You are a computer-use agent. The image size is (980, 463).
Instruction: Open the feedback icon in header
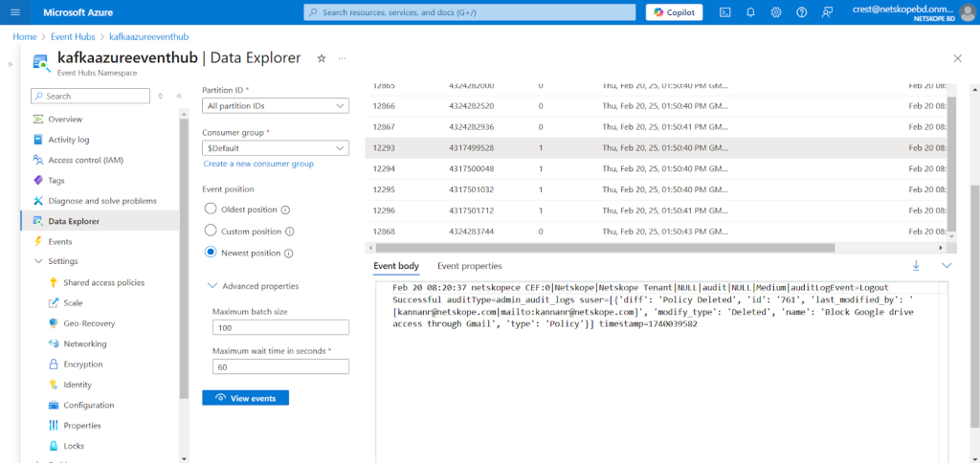[828, 12]
